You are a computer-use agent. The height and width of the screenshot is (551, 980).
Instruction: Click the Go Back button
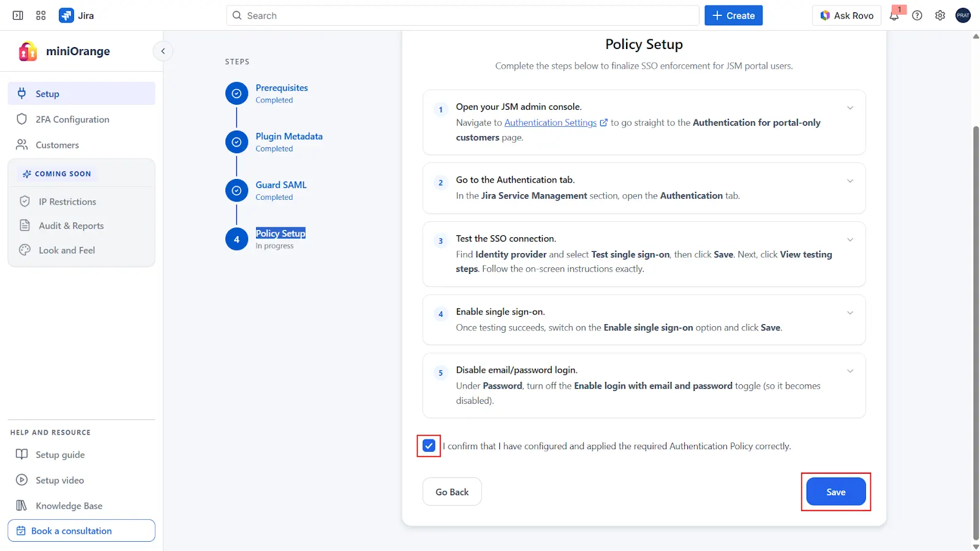pos(452,492)
